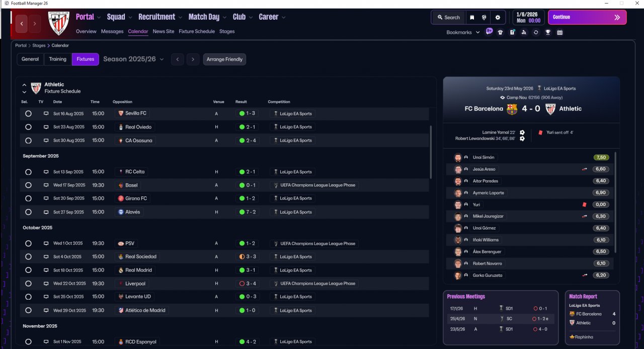Select the Levante UD fixture radio button

28,297
